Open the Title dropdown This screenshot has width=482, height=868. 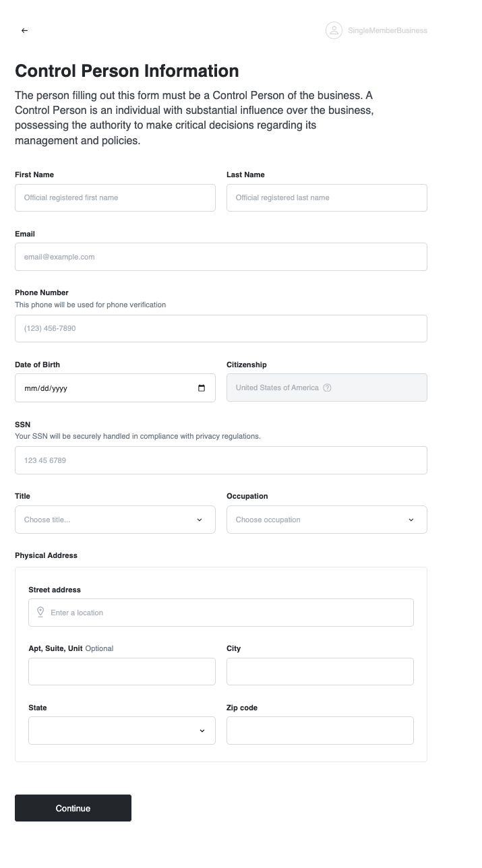pyautogui.click(x=115, y=520)
